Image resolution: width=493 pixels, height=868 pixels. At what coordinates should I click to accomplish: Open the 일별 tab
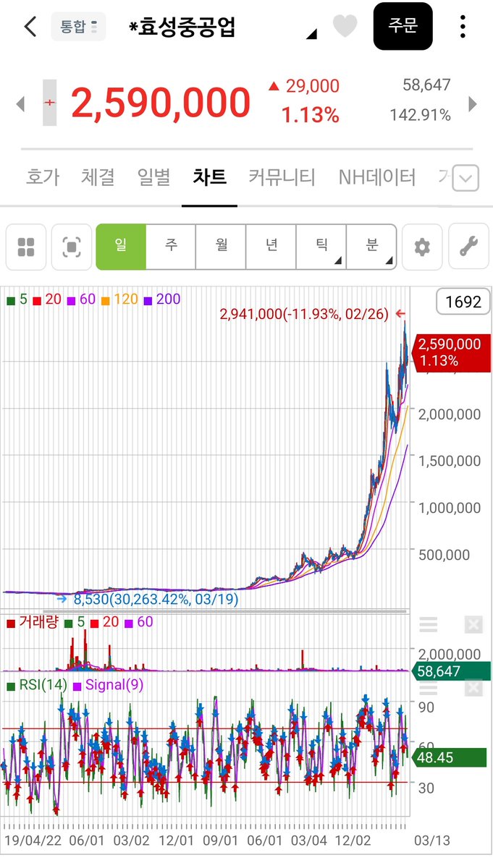point(154,176)
